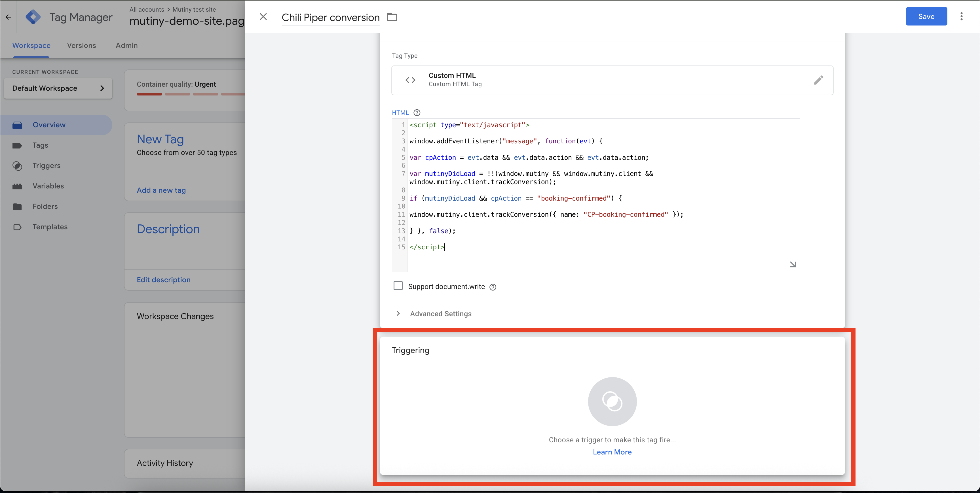Close the tag editor with the X icon
Image resolution: width=980 pixels, height=493 pixels.
263,17
